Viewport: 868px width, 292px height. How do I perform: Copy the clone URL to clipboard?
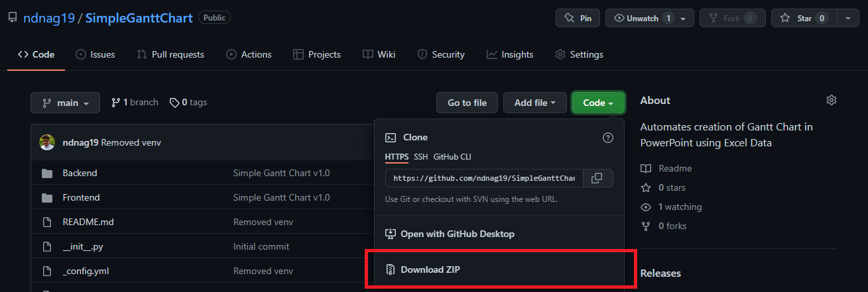coord(598,178)
